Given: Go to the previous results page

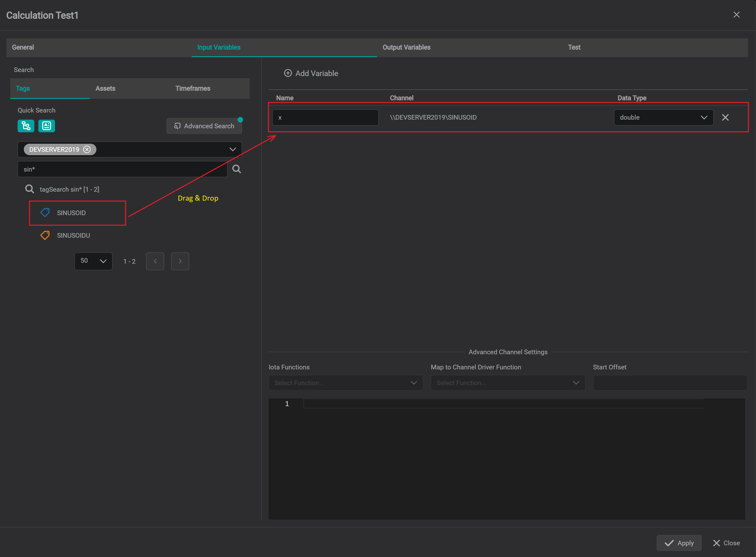Looking at the screenshot, I should (x=155, y=261).
